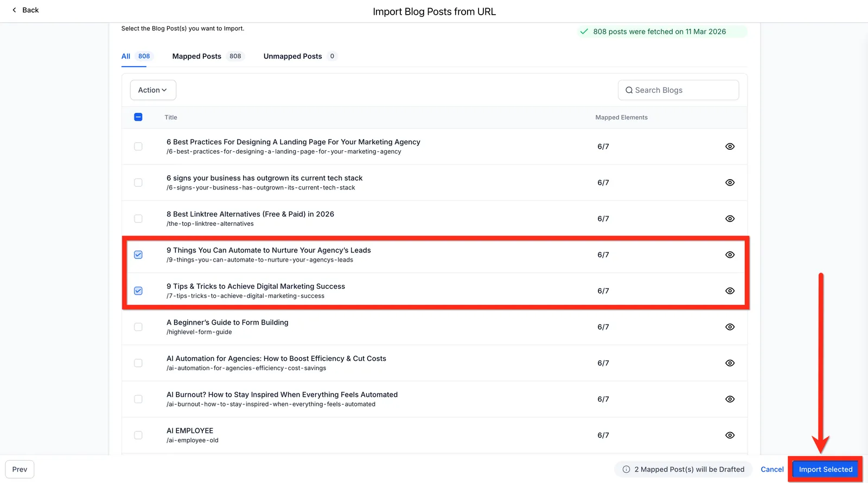This screenshot has width=868, height=483.
Task: Click the title 6 signs your business has outgrown
Action: pos(265,178)
